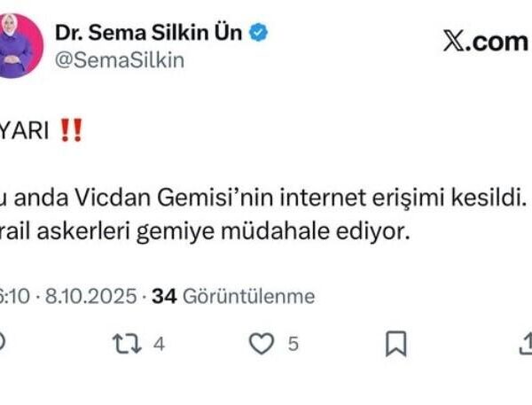
Task: Bookmark this tweet
Action: click(x=398, y=344)
